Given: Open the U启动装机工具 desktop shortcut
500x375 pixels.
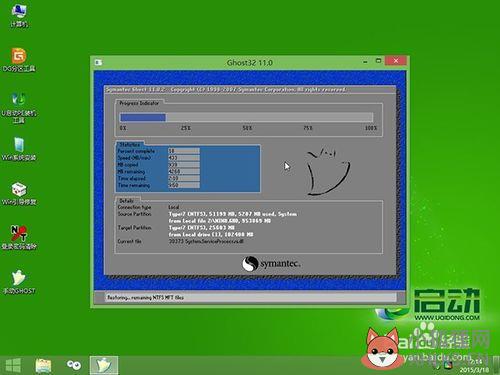Looking at the screenshot, I should coord(19,108).
